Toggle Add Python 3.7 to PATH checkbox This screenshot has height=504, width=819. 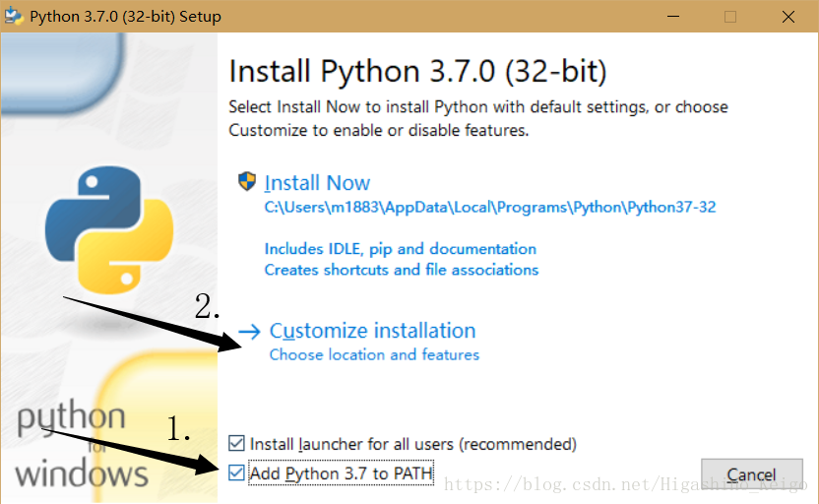(x=236, y=472)
